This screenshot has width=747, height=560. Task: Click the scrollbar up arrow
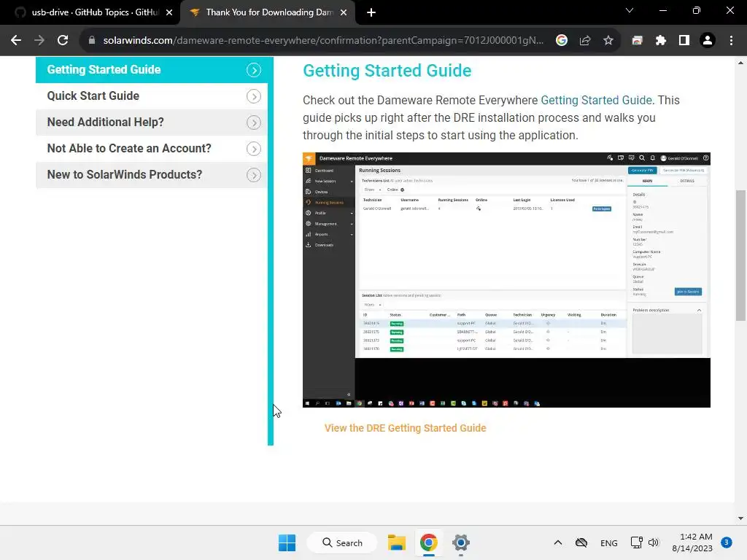(740, 63)
